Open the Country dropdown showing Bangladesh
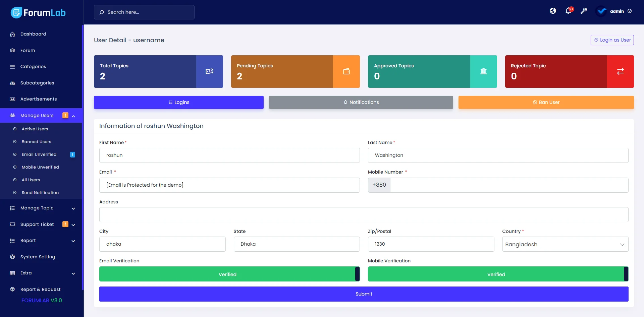Viewport: 644px width, 317px height. (x=565, y=244)
